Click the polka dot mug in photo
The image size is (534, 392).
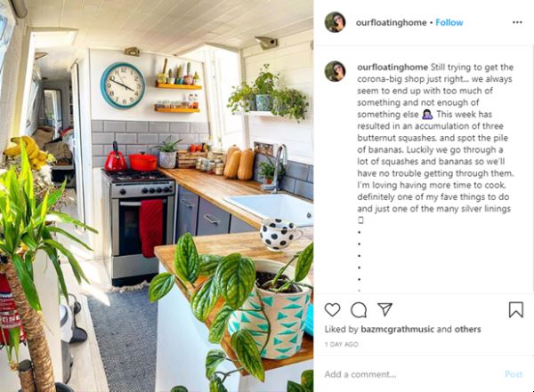280,234
